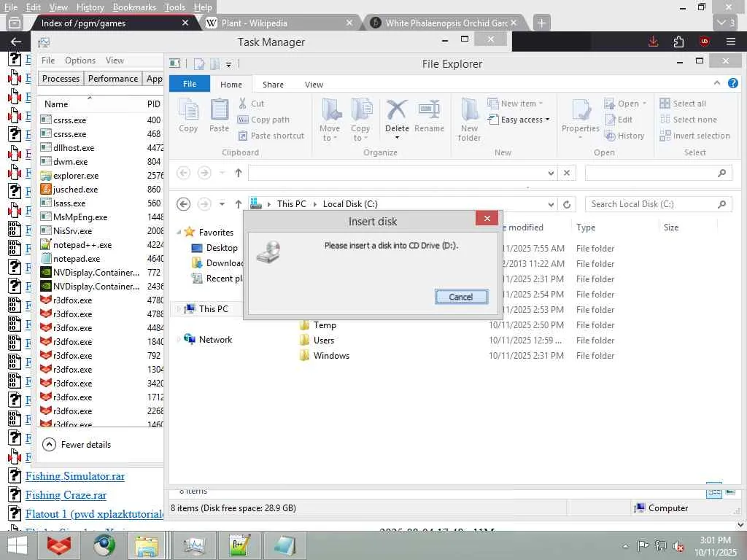
Task: Open the Copy to dropdown
Action: point(360,120)
